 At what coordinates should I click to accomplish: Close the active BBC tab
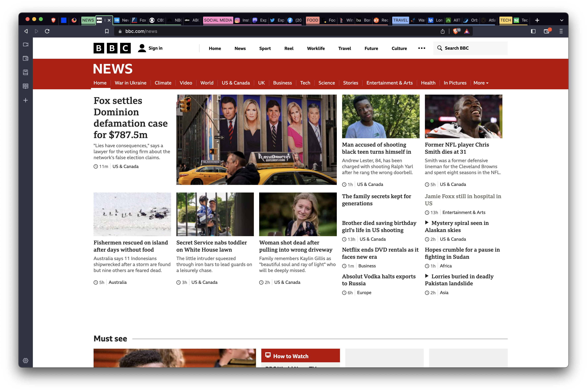109,20
